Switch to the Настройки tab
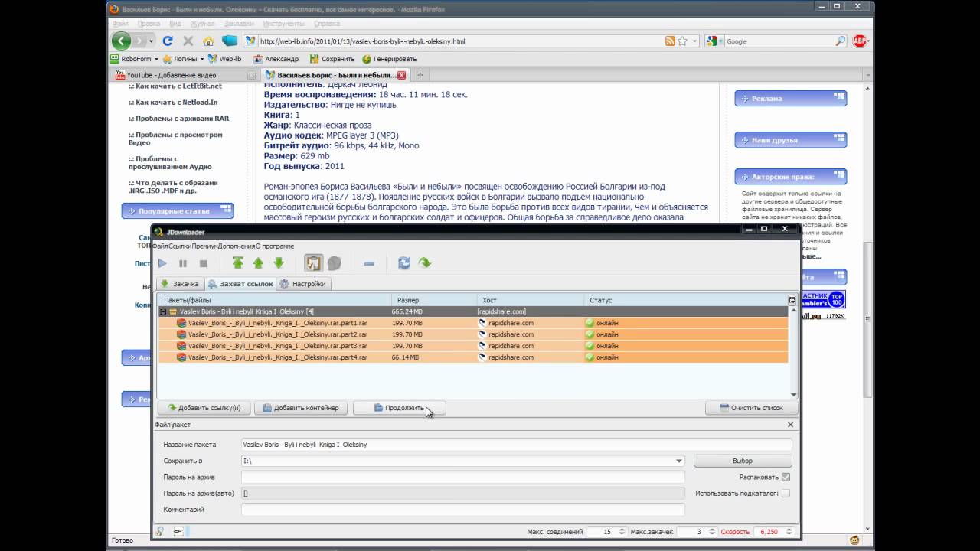The height and width of the screenshot is (551, 980). click(x=303, y=284)
